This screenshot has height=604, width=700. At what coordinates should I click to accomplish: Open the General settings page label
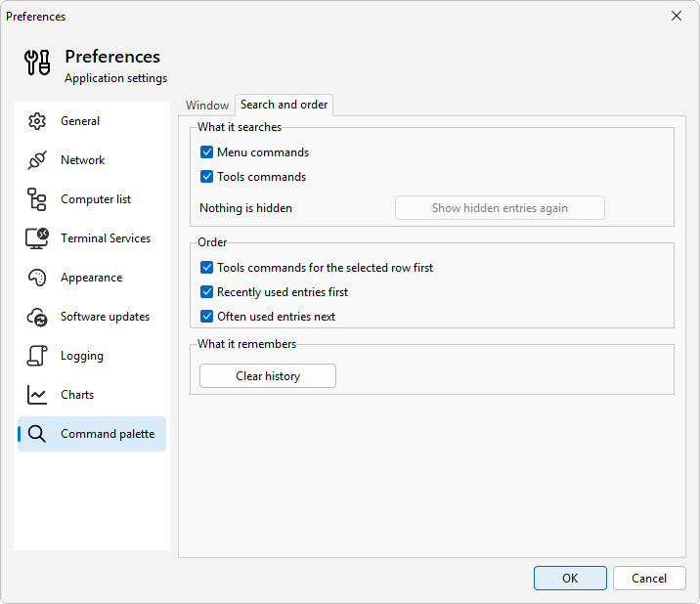(80, 121)
